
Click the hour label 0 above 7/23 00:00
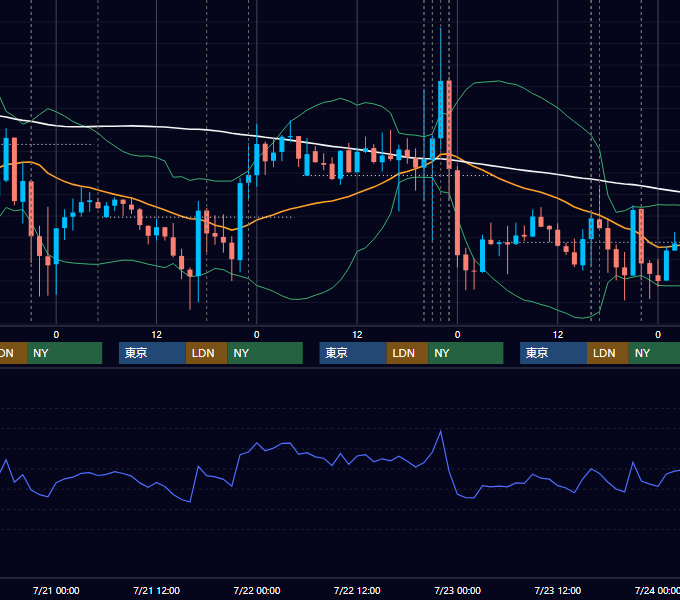pyautogui.click(x=458, y=335)
